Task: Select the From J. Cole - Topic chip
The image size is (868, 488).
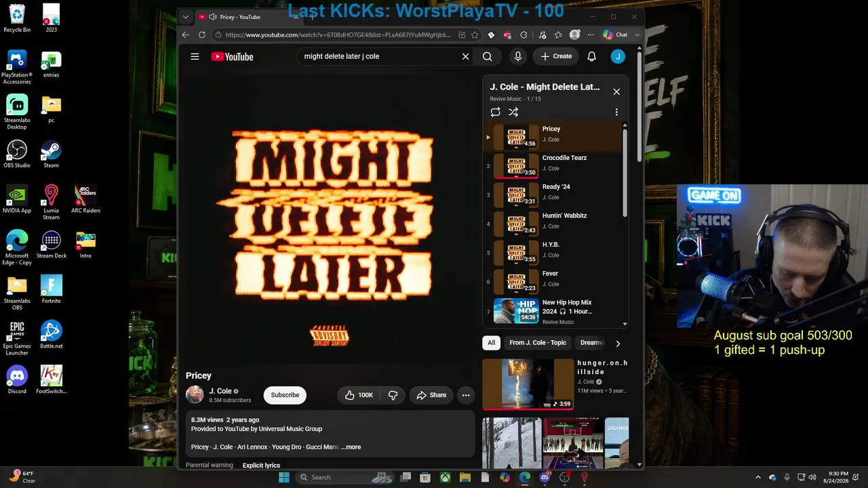Action: coord(538,343)
